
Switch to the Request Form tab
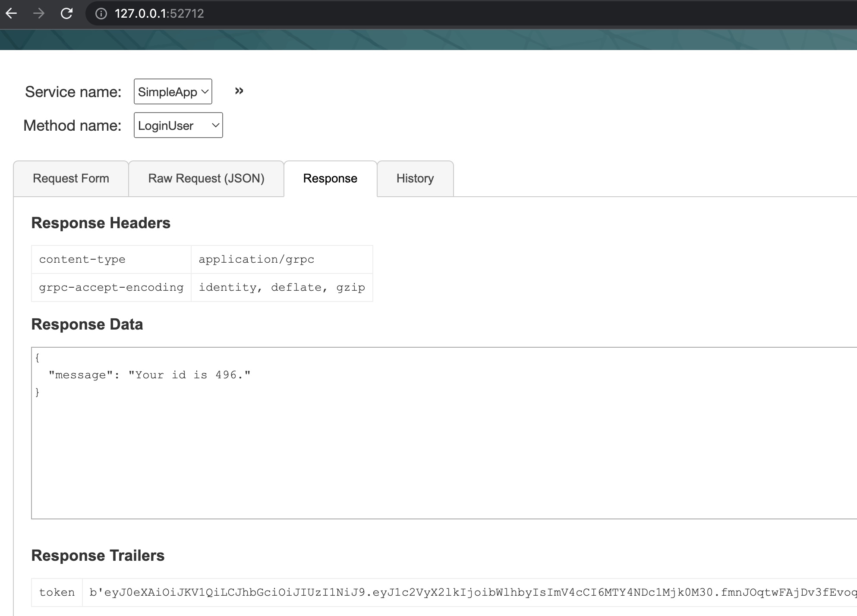71,179
